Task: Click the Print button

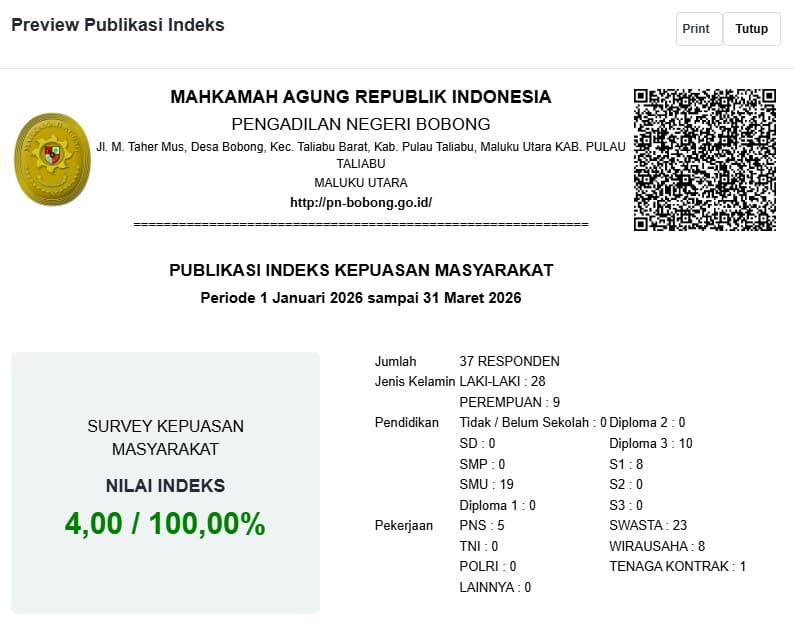Action: 696,29
